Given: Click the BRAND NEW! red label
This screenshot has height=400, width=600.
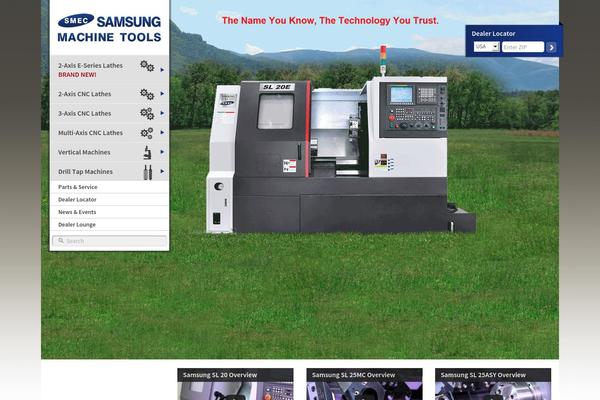Looking at the screenshot, I should pyautogui.click(x=77, y=75).
